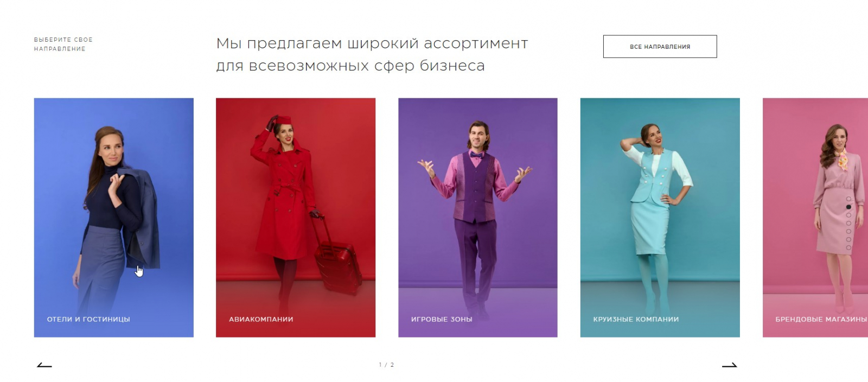Viewport: 868px width, 382px height.
Task: Click the 'Игровые зоны' caption text
Action: (x=442, y=319)
